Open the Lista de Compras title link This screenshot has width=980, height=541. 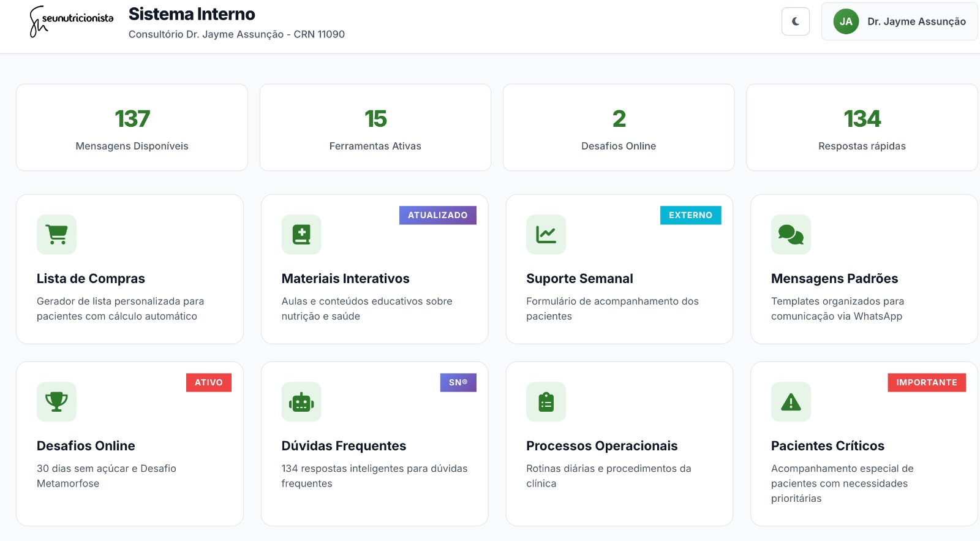(91, 279)
